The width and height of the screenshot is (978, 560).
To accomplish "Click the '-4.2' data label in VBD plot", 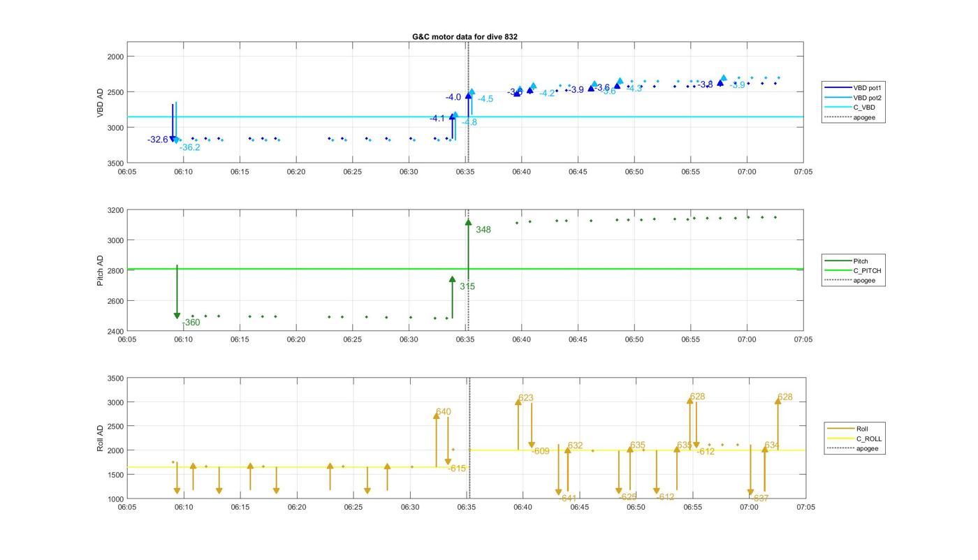I will tap(547, 94).
